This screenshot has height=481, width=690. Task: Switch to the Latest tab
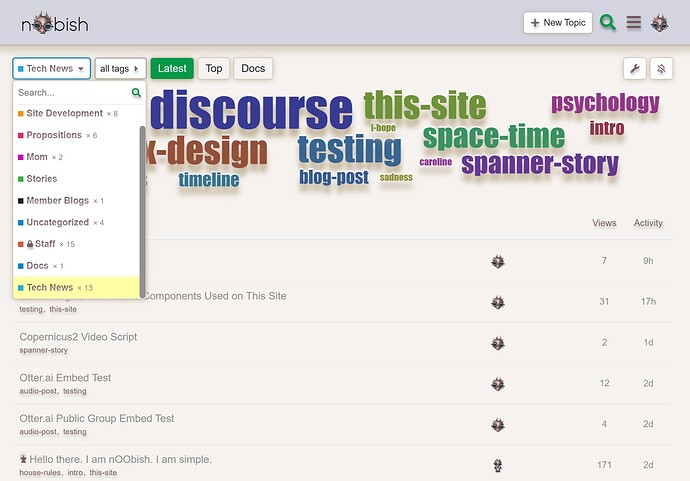(x=172, y=68)
